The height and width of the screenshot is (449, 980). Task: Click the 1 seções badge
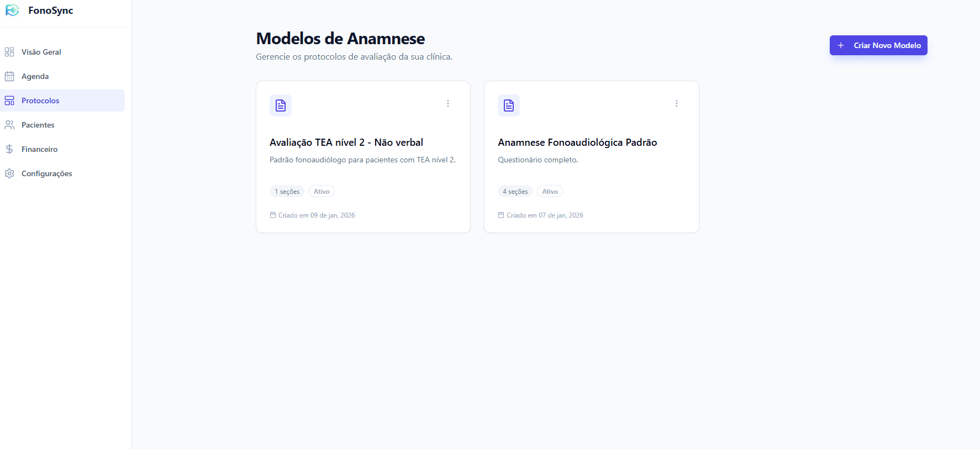(x=287, y=191)
